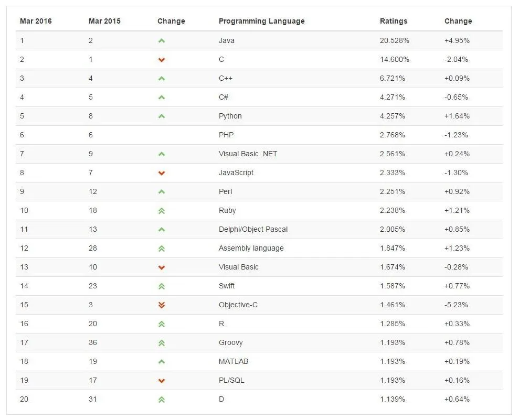
Task: Click the Visual Basic .NET language name
Action: click(x=248, y=154)
